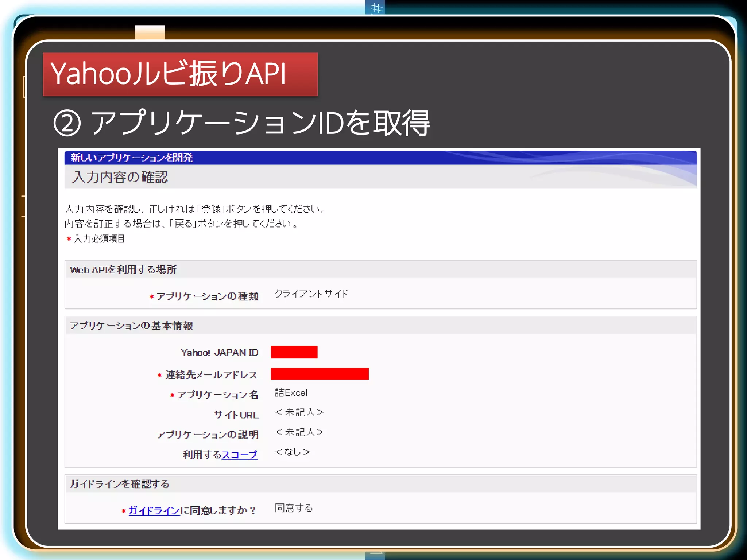Click the 入力内容の確認 heading

point(120,177)
